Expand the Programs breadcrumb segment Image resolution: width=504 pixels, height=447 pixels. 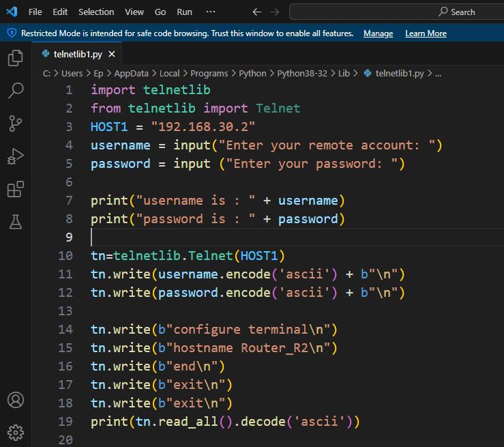pos(209,73)
